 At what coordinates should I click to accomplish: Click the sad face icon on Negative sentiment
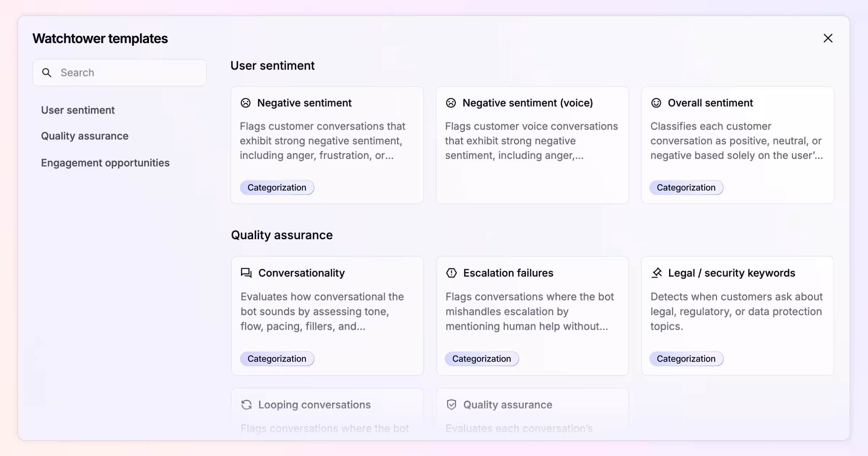[246, 103]
